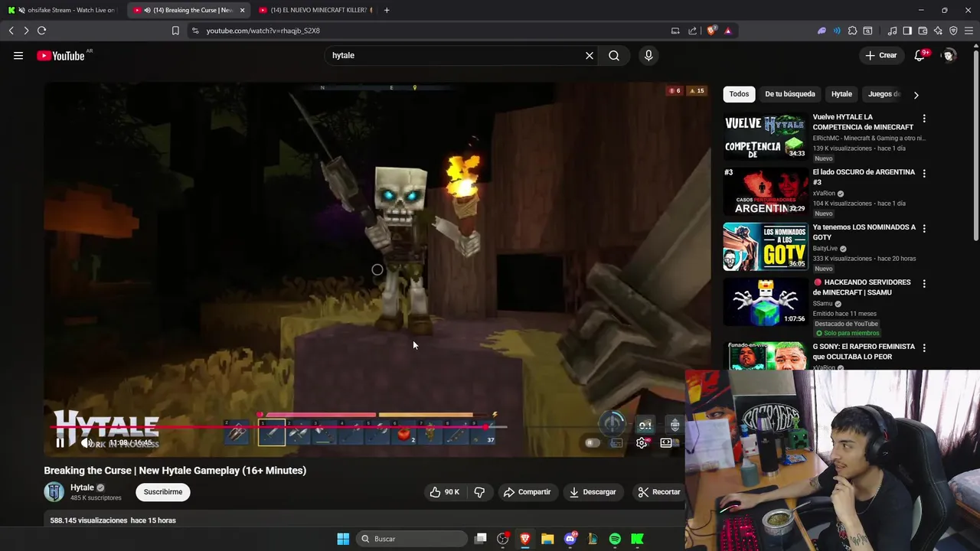The height and width of the screenshot is (551, 980).
Task: Open File Explorer from the taskbar
Action: tap(547, 539)
